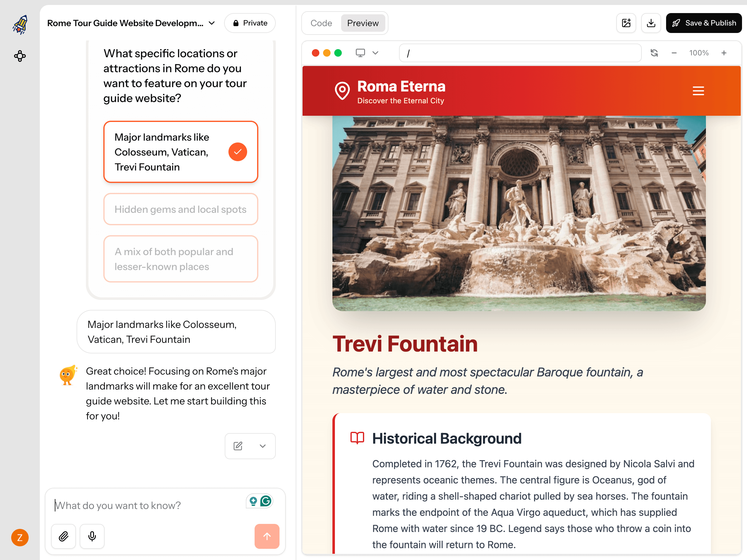Screen dimensions: 747x560
Task: Toggle the Private visibility setting
Action: [x=250, y=23]
